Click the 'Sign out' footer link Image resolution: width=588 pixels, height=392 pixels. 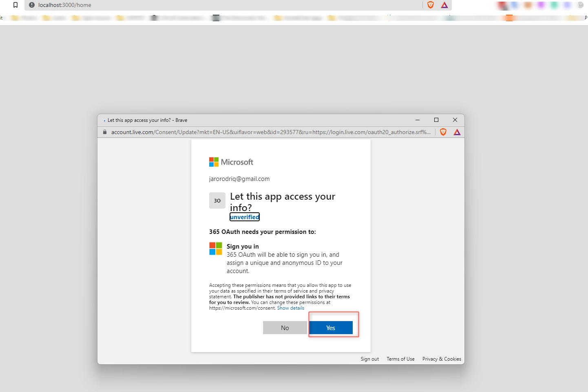point(369,359)
